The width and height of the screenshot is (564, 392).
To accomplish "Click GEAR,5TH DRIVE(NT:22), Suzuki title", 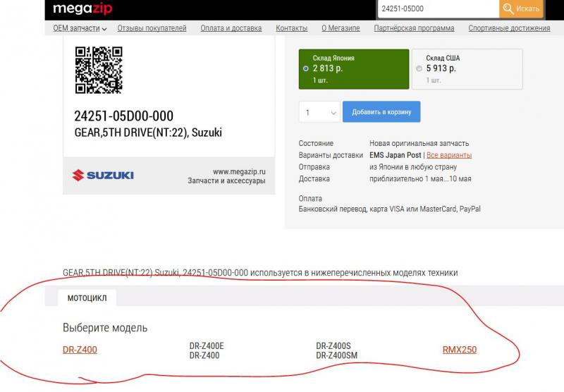I will pyautogui.click(x=148, y=133).
